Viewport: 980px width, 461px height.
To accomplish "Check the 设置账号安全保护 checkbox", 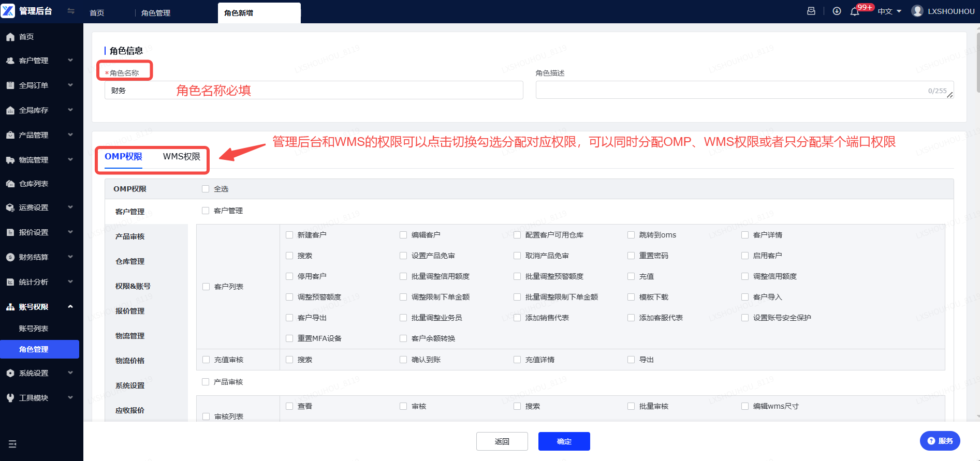I will pos(745,318).
